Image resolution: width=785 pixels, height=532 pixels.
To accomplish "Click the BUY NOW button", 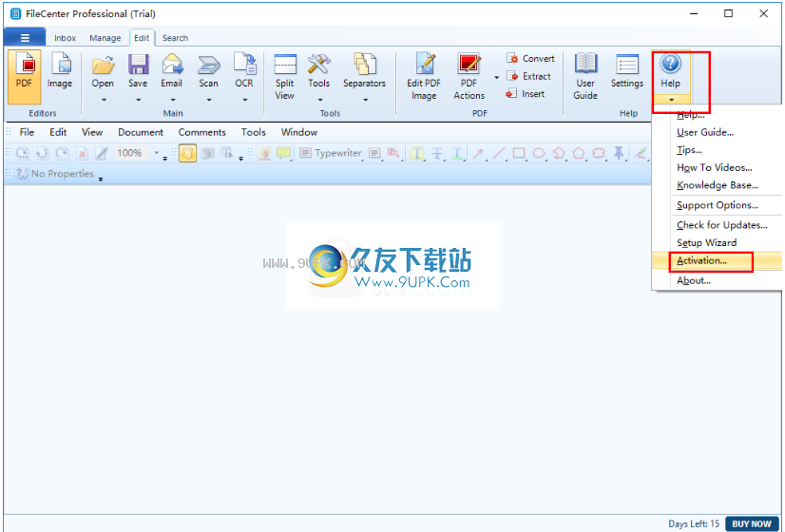I will tap(752, 524).
